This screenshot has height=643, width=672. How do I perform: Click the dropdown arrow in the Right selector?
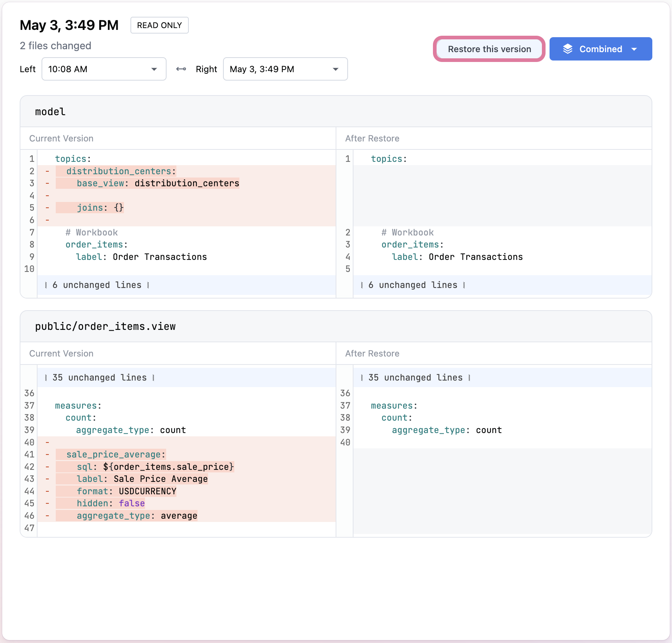[x=336, y=69]
